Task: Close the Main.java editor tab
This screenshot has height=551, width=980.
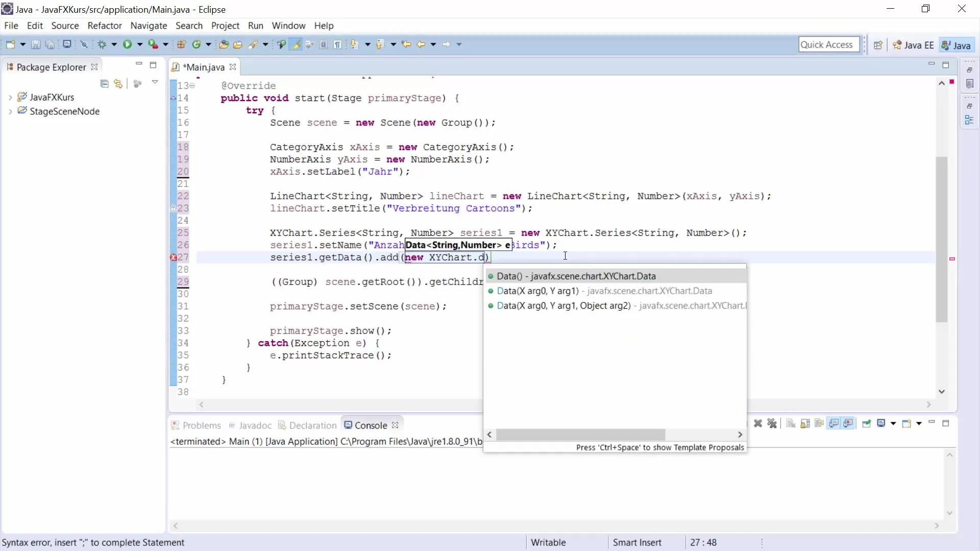Action: (x=233, y=67)
